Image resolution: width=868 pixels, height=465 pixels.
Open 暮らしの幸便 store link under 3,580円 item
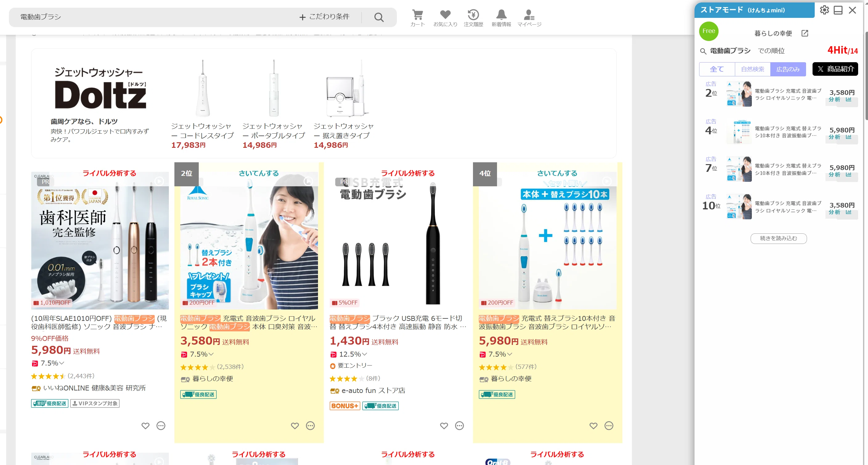[x=213, y=379]
